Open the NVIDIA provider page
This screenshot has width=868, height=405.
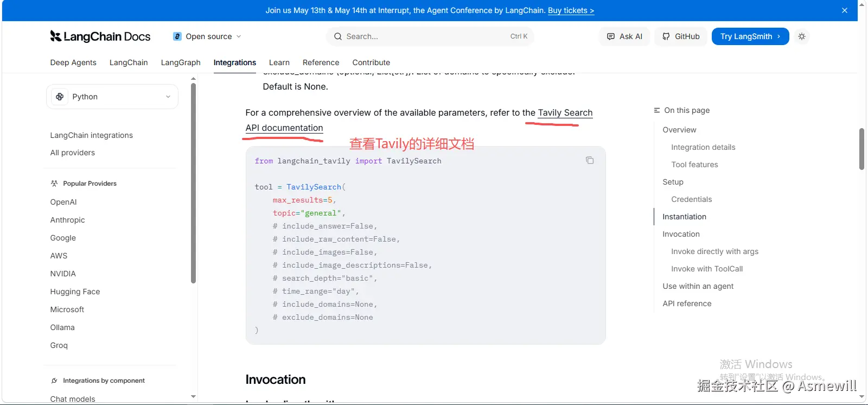63,274
